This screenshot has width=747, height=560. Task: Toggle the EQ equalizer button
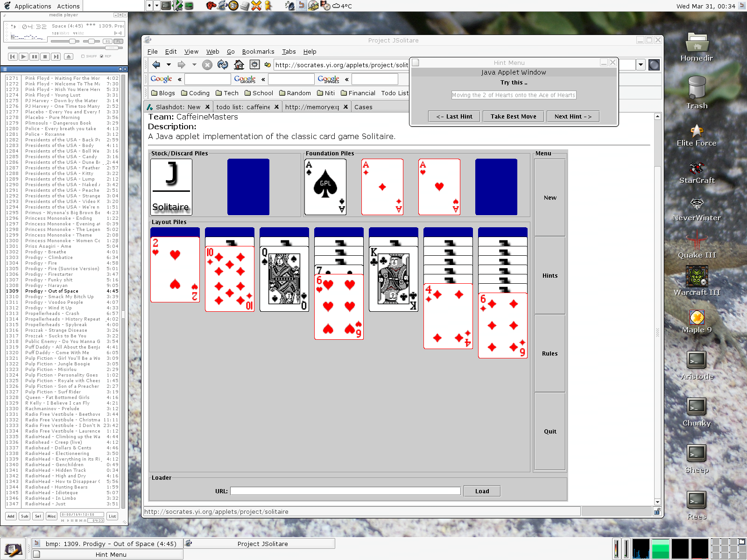click(107, 42)
